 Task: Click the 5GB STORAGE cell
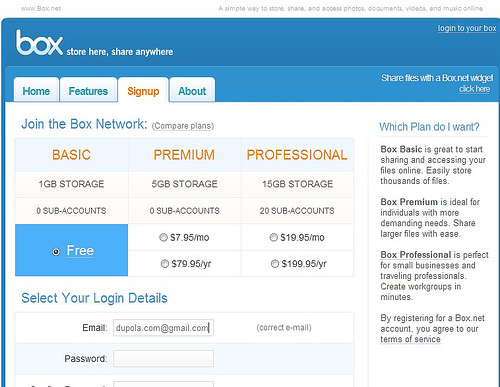click(x=184, y=184)
